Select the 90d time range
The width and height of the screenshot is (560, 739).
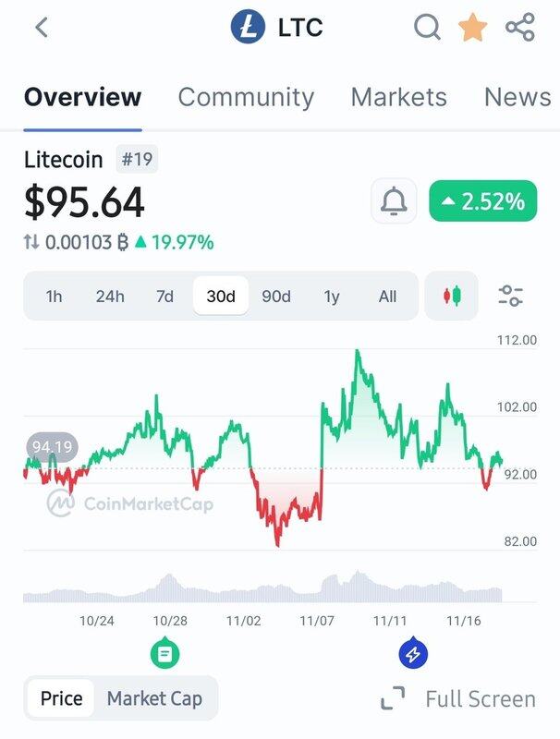[x=275, y=297]
